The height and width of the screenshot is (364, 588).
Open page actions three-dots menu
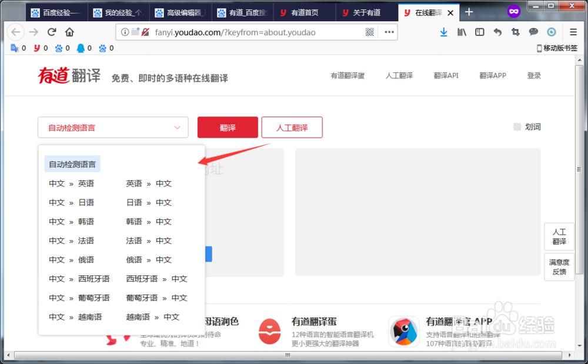pos(389,32)
